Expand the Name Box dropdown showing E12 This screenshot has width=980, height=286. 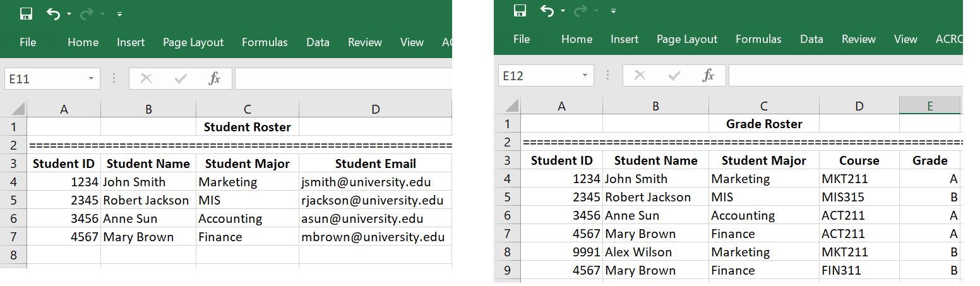[585, 76]
